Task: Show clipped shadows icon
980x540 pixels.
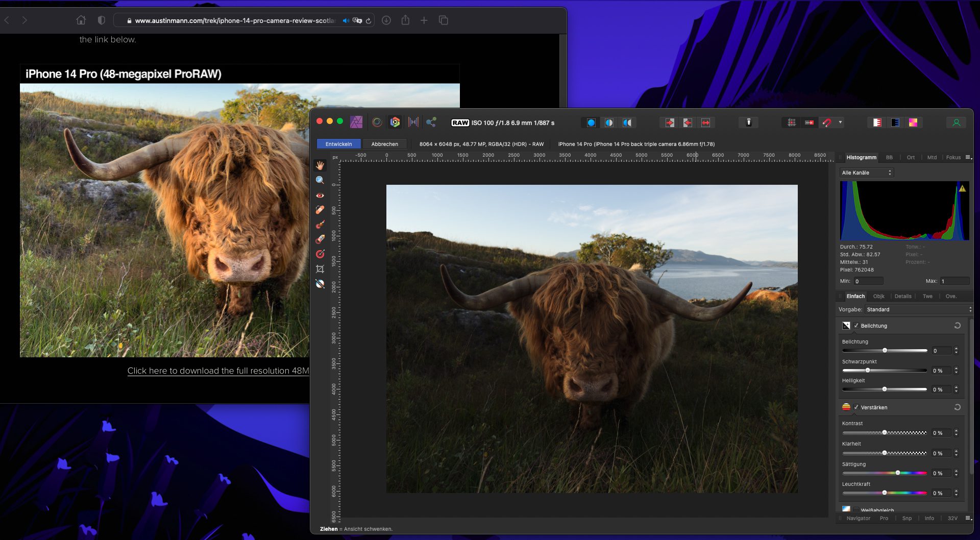Action: pos(895,122)
